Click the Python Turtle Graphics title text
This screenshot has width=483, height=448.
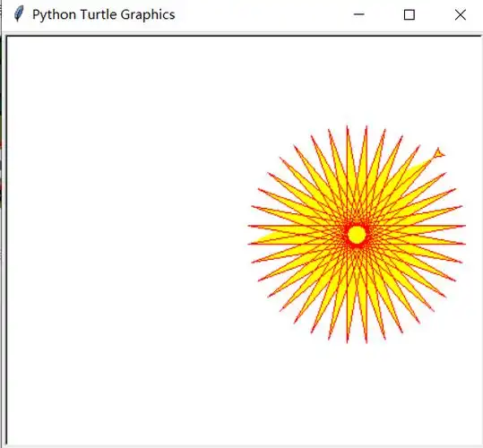point(104,14)
